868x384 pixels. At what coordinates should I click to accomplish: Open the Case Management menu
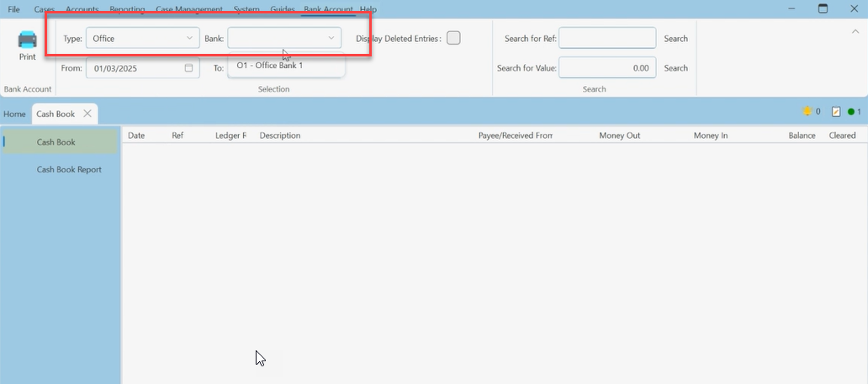189,9
